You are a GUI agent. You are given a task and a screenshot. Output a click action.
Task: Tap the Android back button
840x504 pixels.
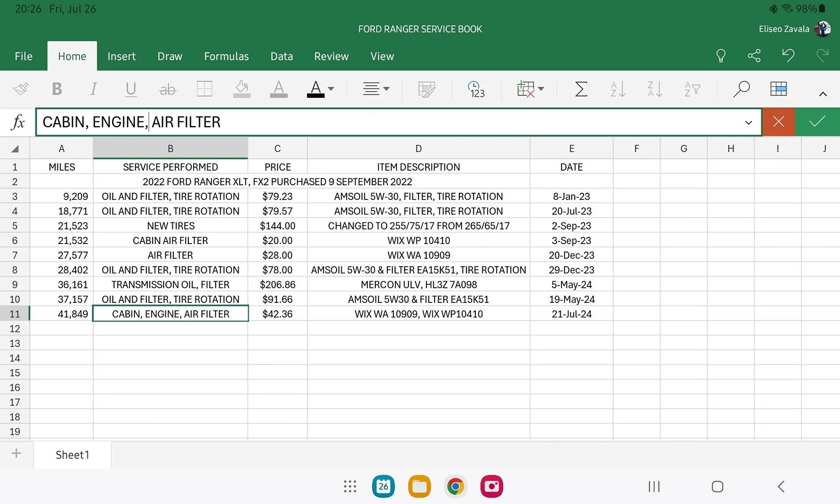pos(781,486)
